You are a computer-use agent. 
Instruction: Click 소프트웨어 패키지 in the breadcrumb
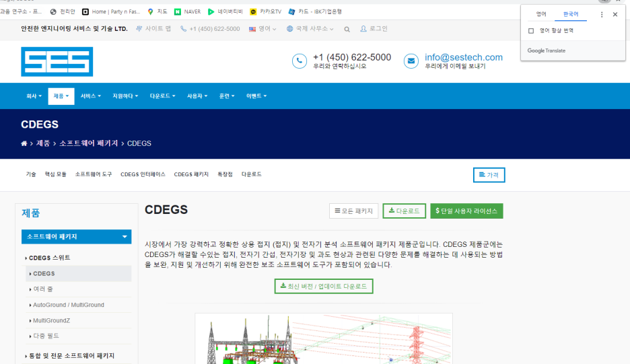pyautogui.click(x=88, y=143)
